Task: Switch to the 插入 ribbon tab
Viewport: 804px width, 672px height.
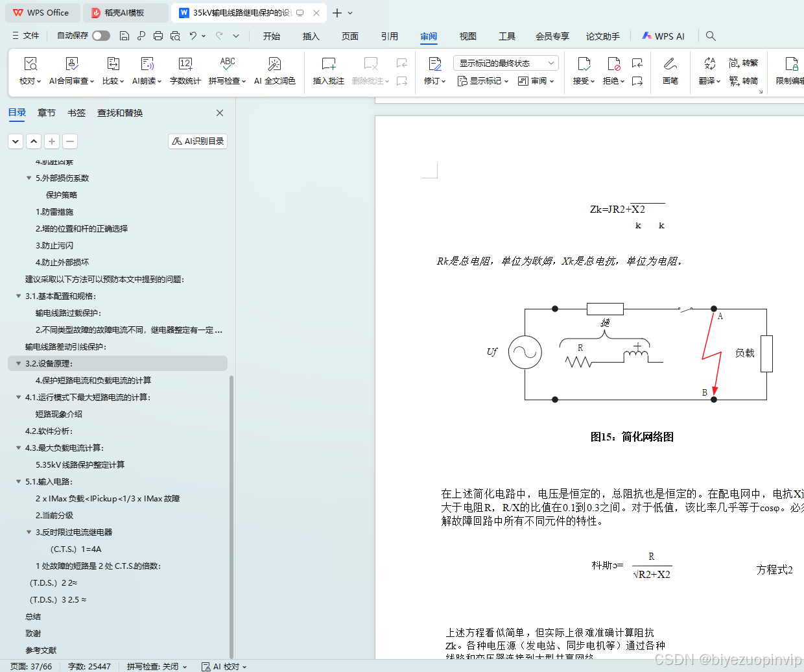Action: 311,36
